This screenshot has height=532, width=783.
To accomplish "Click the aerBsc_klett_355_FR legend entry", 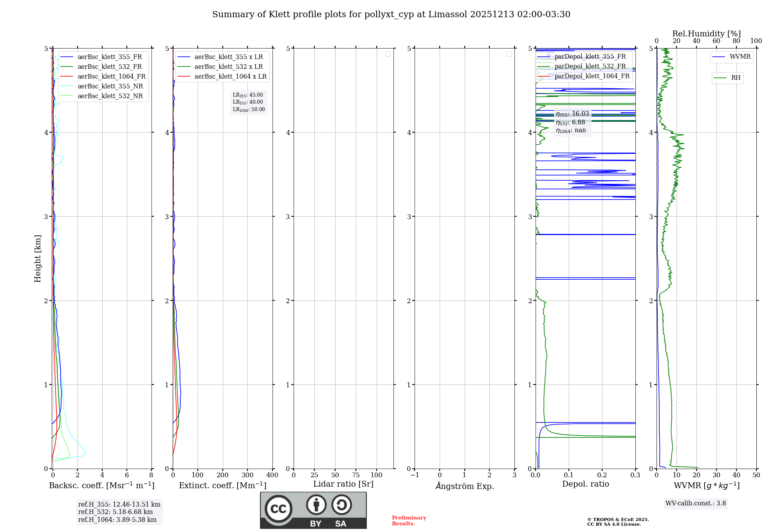I will pyautogui.click(x=110, y=57).
